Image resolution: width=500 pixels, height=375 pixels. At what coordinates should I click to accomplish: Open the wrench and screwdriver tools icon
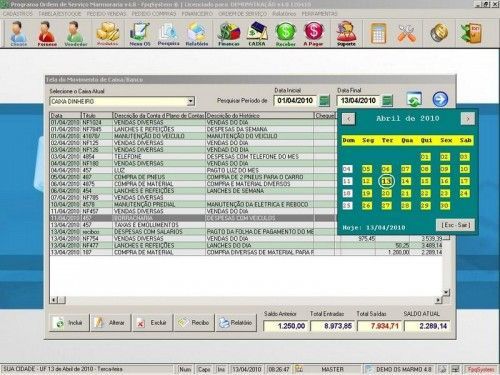(x=406, y=33)
